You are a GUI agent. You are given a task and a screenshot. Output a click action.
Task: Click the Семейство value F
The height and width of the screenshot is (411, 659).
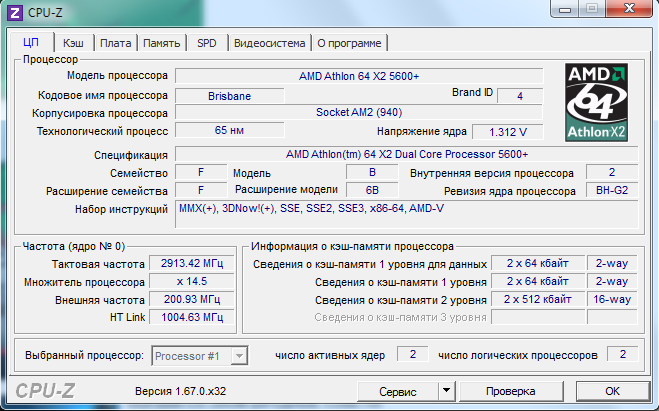coord(201,172)
